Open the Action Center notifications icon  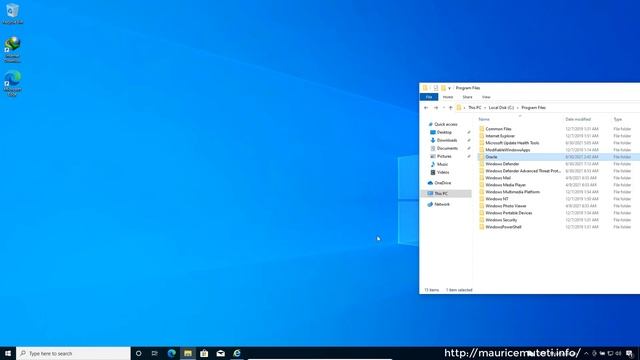click(x=629, y=353)
